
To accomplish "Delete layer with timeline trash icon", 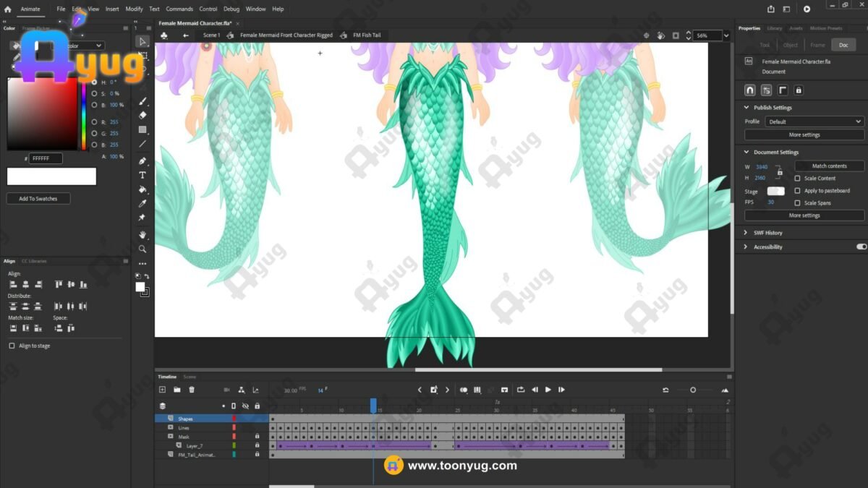I will click(x=192, y=390).
